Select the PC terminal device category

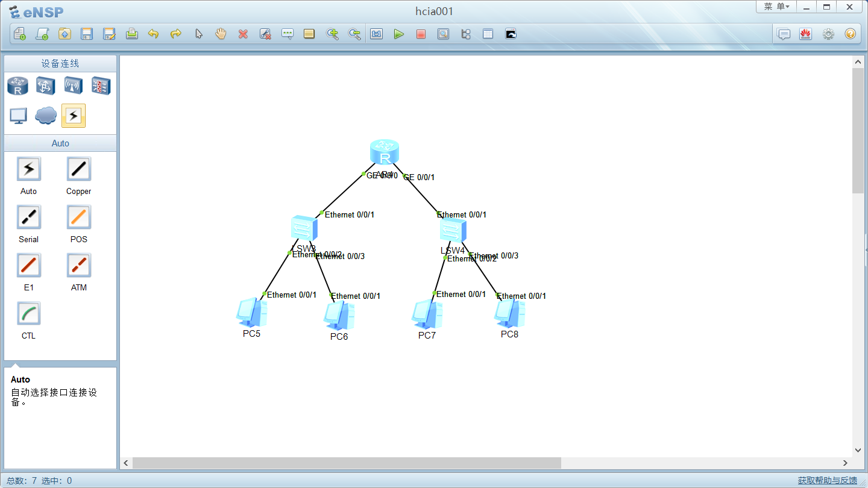(x=17, y=116)
